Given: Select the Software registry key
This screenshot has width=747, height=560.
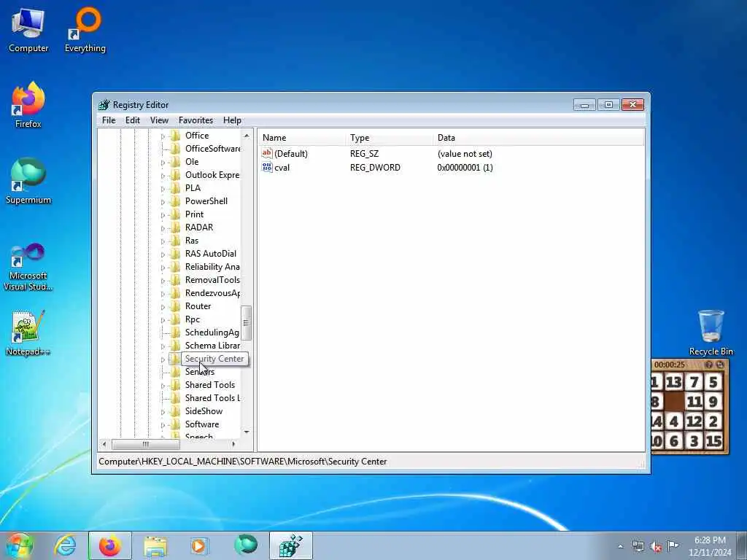Looking at the screenshot, I should coord(202,424).
